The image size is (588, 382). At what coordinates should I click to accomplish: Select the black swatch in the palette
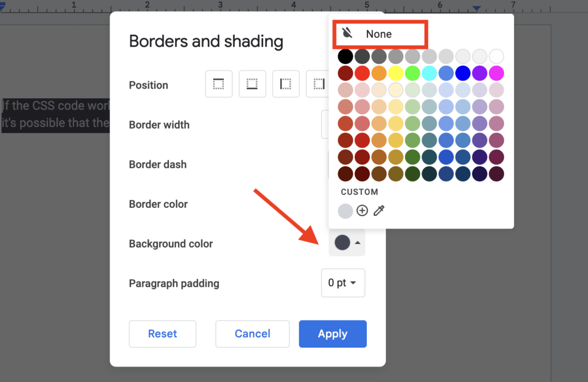pyautogui.click(x=345, y=56)
